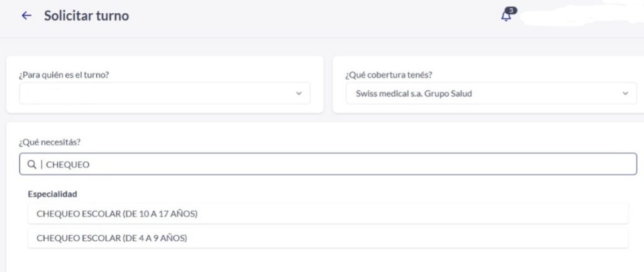Click the notification count badge
The image size is (644, 272).
(x=511, y=11)
